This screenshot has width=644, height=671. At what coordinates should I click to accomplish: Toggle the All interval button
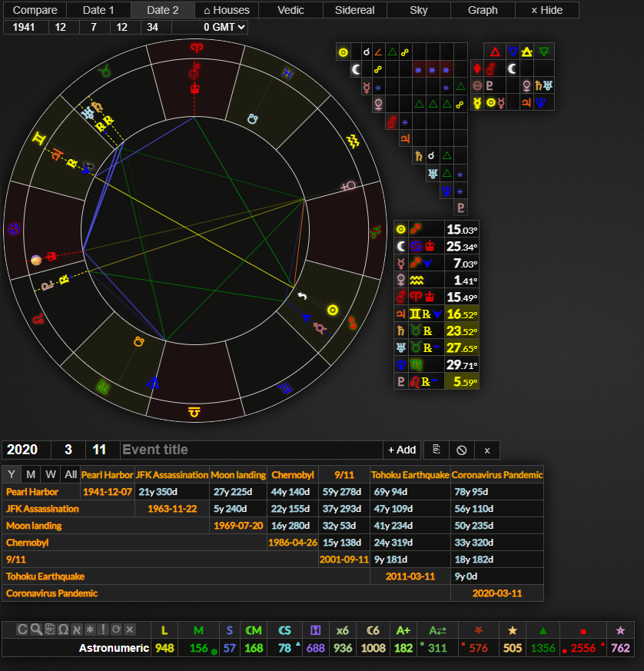click(x=71, y=474)
